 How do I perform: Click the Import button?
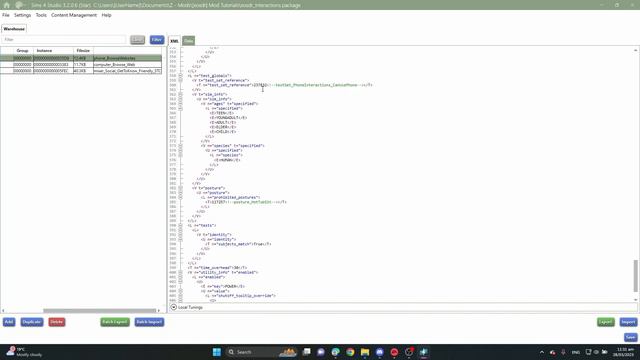(x=628, y=322)
